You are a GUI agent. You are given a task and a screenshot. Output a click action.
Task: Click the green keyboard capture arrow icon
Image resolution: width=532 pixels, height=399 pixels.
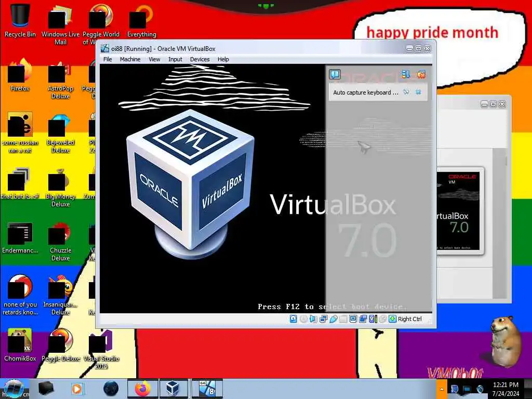point(393,319)
